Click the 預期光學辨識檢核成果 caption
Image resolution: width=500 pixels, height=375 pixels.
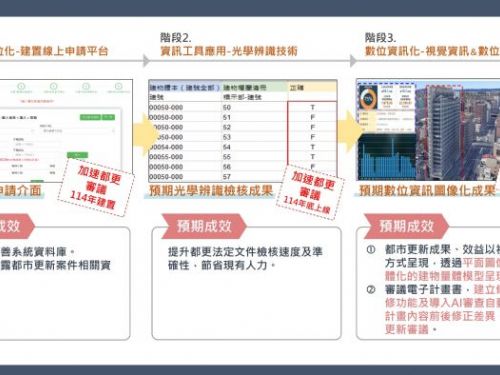(x=211, y=191)
